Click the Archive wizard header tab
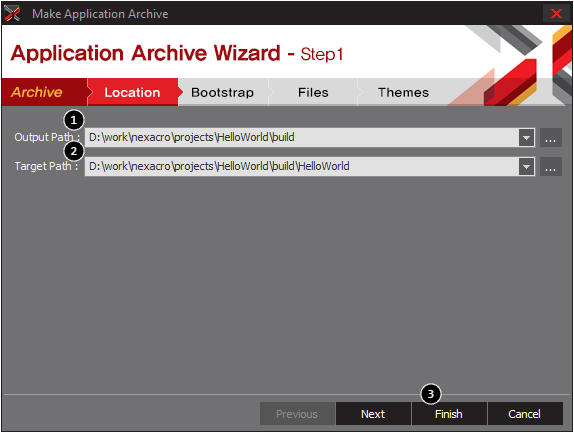This screenshot has width=574, height=433. (x=37, y=92)
